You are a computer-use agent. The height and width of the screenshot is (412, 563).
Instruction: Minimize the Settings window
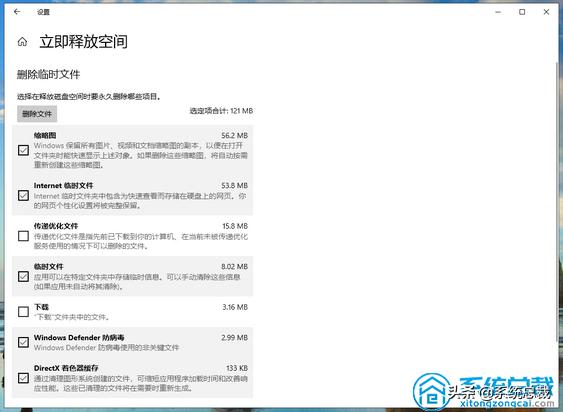point(498,12)
